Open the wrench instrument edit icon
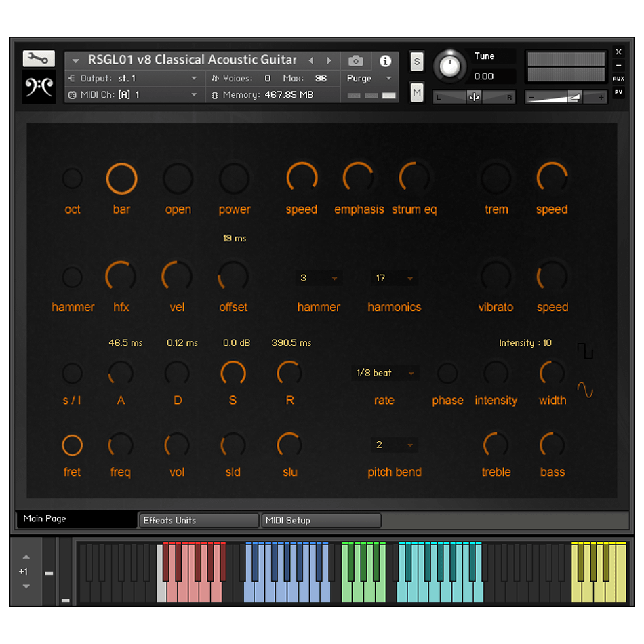The height and width of the screenshot is (644, 644). (39, 59)
